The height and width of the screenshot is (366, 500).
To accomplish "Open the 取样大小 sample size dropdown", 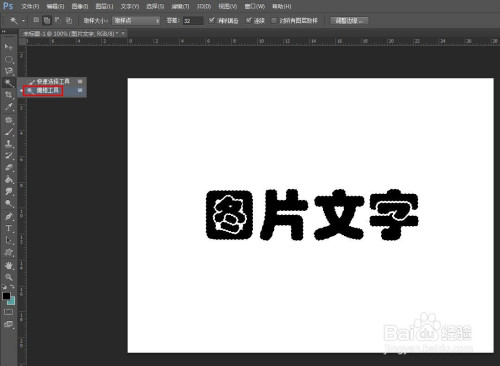I will pos(136,21).
